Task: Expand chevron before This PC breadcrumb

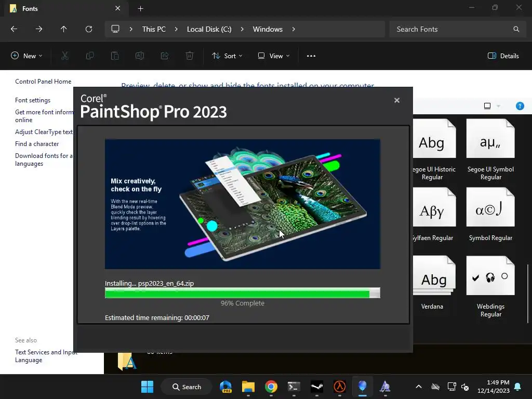Action: (130, 29)
